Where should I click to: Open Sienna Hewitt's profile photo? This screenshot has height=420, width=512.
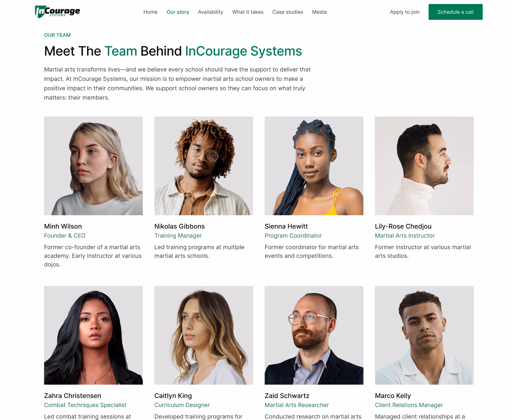coord(314,166)
